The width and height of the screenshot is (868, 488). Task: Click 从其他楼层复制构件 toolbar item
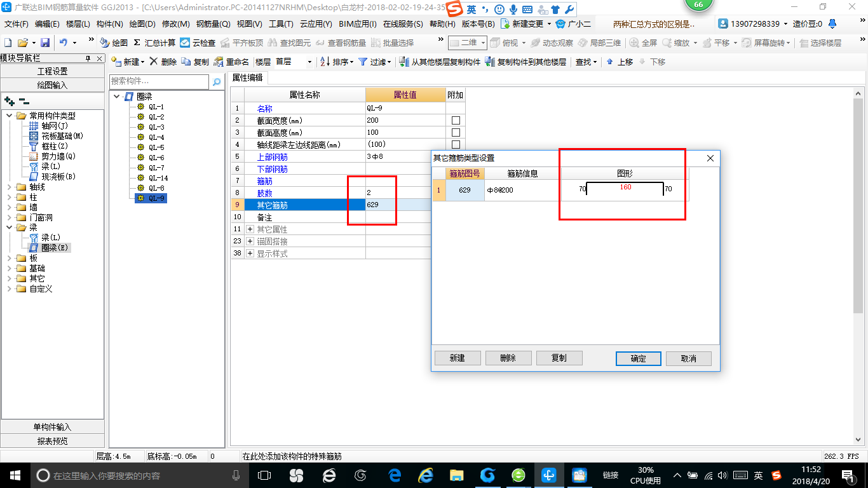[440, 62]
